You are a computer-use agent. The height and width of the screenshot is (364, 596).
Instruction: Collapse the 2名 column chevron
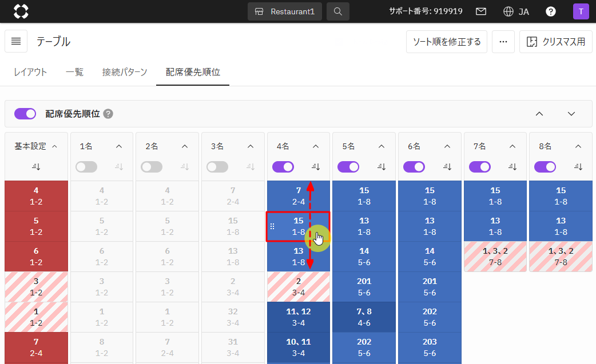[x=185, y=146]
